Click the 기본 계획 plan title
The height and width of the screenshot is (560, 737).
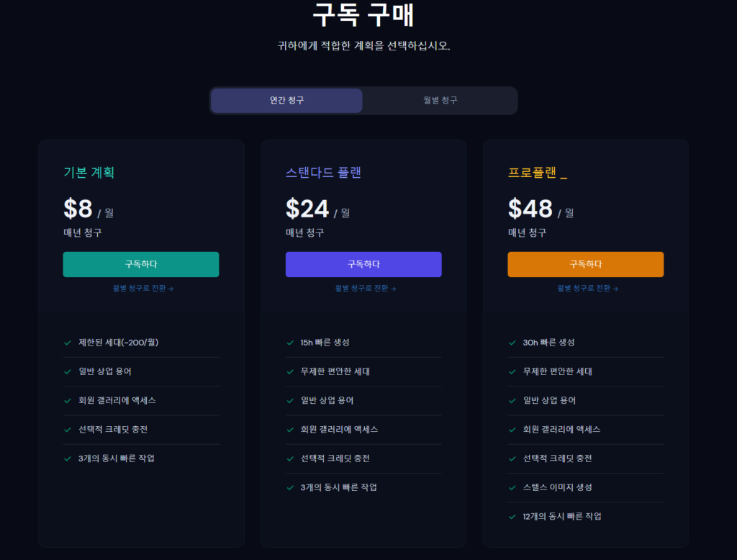pos(89,173)
